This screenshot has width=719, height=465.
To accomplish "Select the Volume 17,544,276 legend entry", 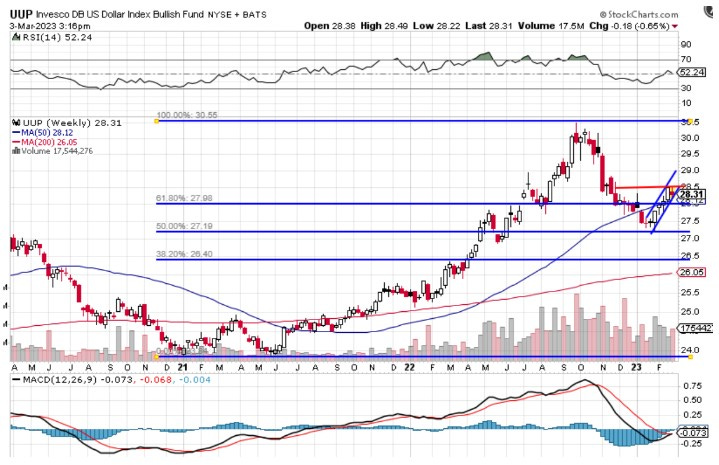I will pyautogui.click(x=55, y=151).
